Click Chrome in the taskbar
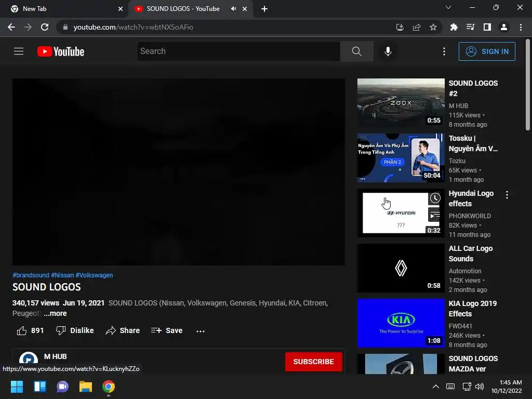This screenshot has width=532, height=399. [x=109, y=387]
